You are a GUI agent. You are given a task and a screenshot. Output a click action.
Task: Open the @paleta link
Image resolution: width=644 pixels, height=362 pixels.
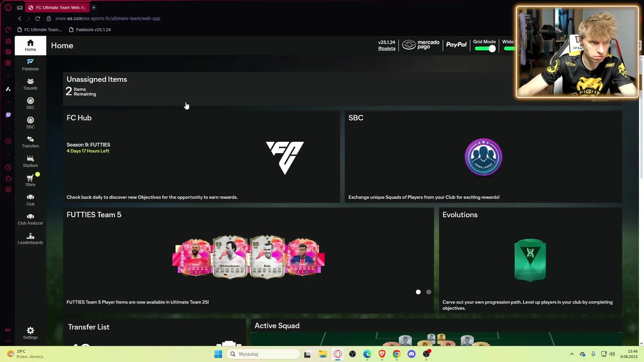[386, 49]
